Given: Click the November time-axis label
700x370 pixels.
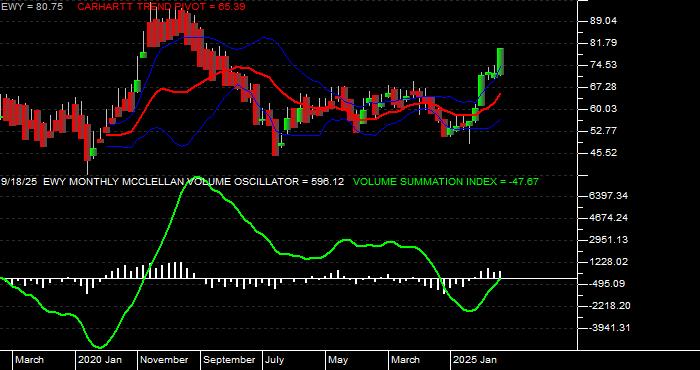Looking at the screenshot, I should pyautogui.click(x=164, y=360).
